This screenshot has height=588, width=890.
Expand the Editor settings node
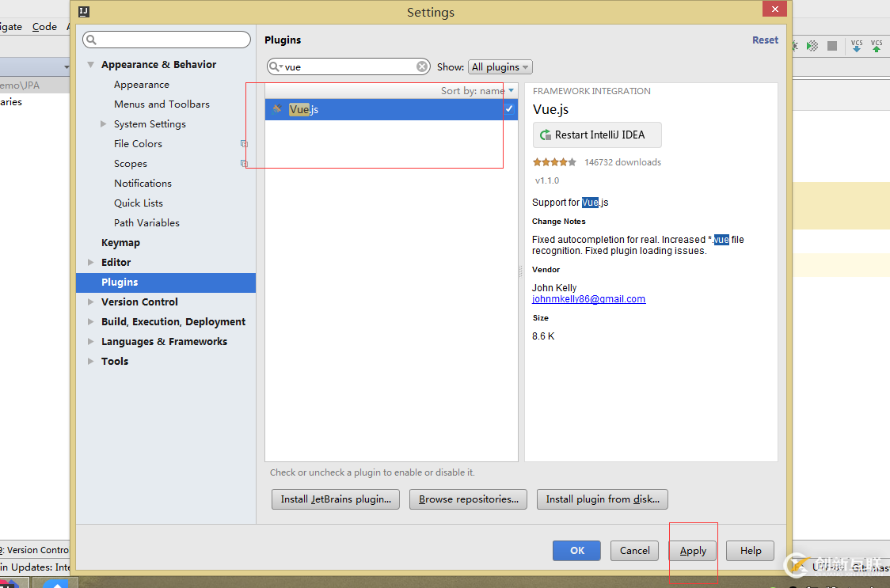pyautogui.click(x=91, y=262)
